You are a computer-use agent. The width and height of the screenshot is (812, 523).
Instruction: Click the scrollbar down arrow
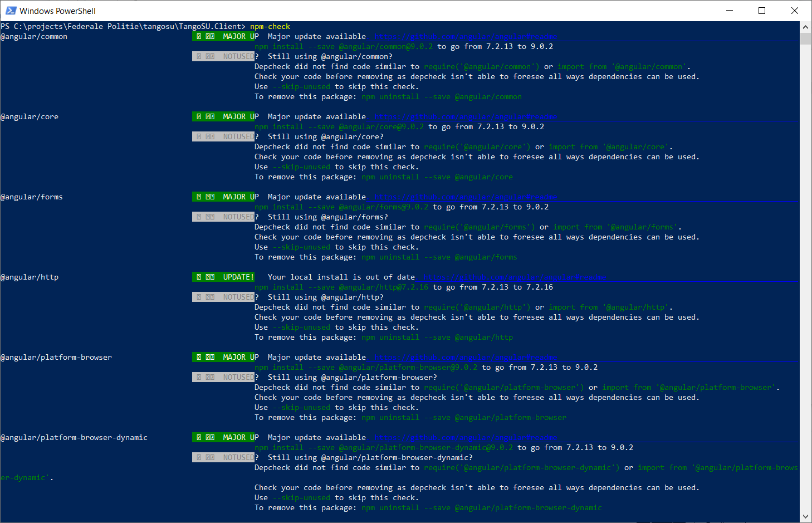pyautogui.click(x=805, y=516)
